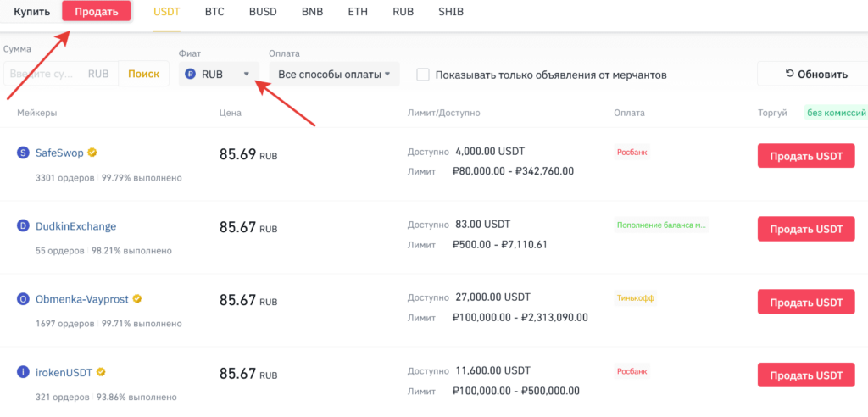
Task: Click the ruble icon in Фиат selector
Action: (x=191, y=75)
